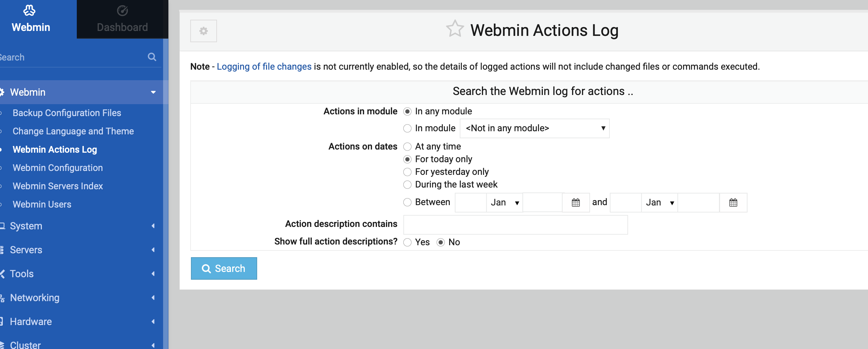Set full action descriptions to Yes
Image resolution: width=868 pixels, height=349 pixels.
[x=407, y=242]
